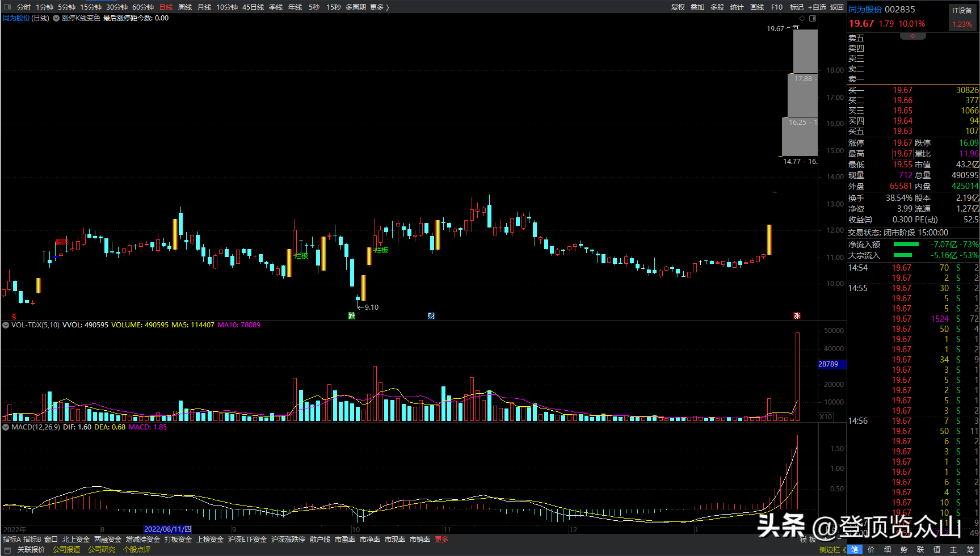Click the 28789 volume level label
This screenshot has height=556, width=980.
pos(832,364)
